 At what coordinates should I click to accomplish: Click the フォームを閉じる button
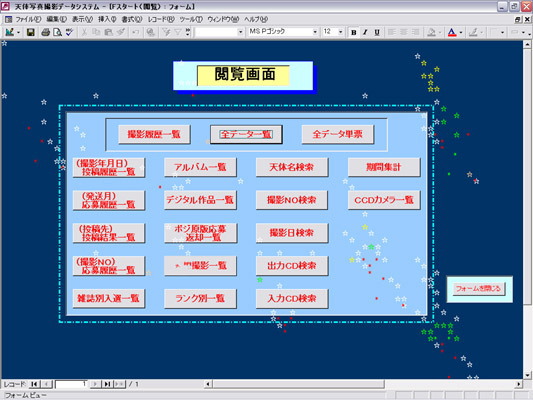(x=478, y=289)
